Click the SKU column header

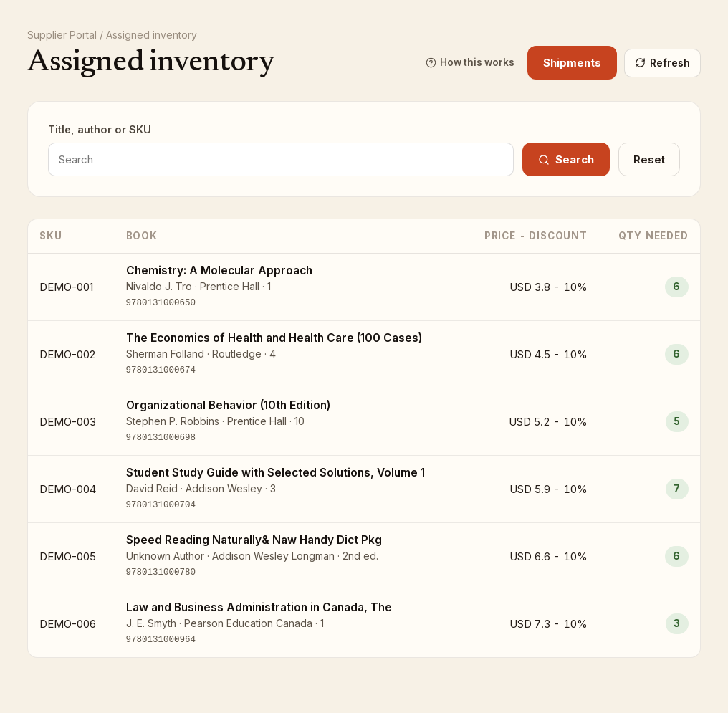click(51, 236)
